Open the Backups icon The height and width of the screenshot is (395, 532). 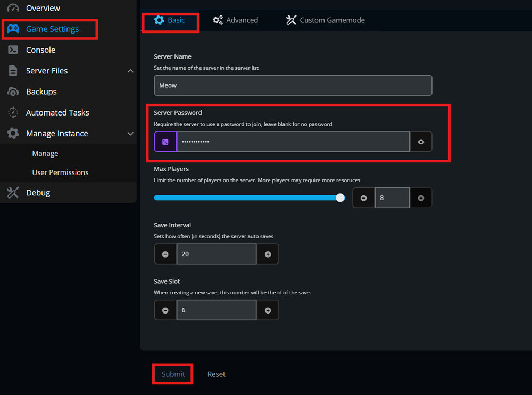point(13,91)
